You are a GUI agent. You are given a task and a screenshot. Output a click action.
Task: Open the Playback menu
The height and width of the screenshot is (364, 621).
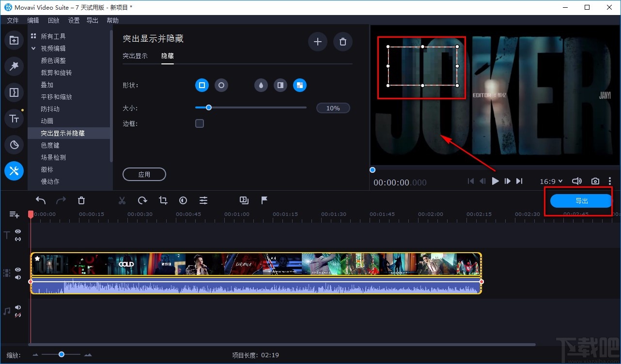point(53,20)
